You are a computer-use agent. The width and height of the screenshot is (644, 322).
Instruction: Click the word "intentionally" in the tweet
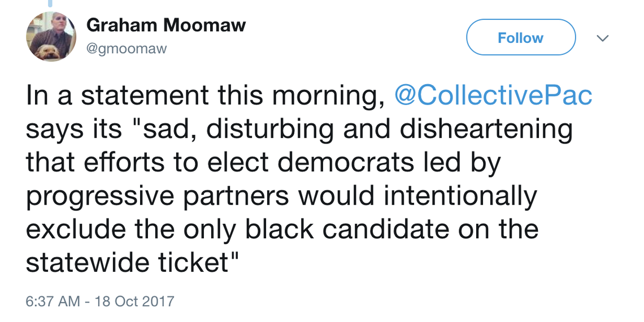pyautogui.click(x=460, y=197)
